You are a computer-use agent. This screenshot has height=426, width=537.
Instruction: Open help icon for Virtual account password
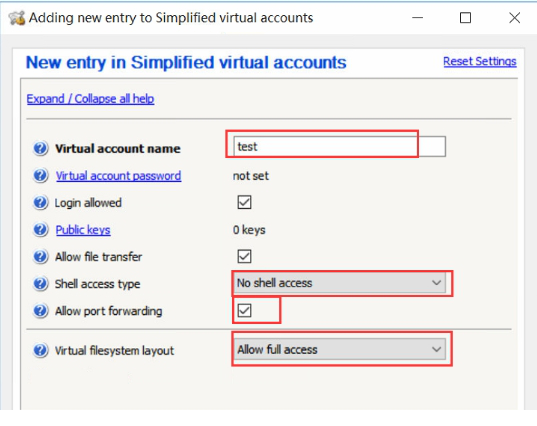40,175
